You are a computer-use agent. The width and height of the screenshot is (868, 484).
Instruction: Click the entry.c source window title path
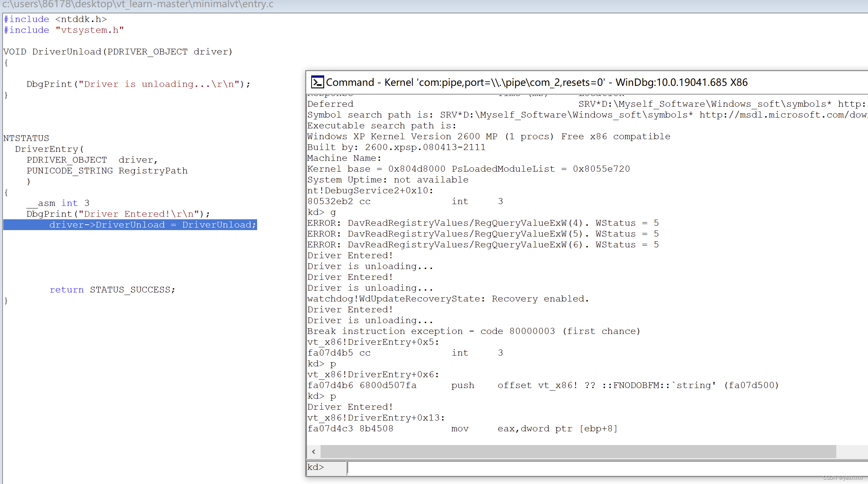(x=138, y=5)
